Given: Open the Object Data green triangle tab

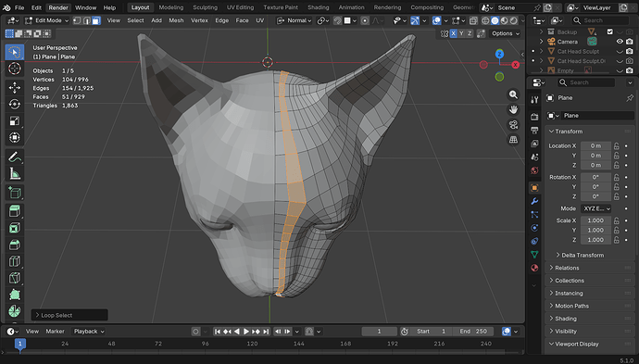Looking at the screenshot, I should tap(534, 255).
